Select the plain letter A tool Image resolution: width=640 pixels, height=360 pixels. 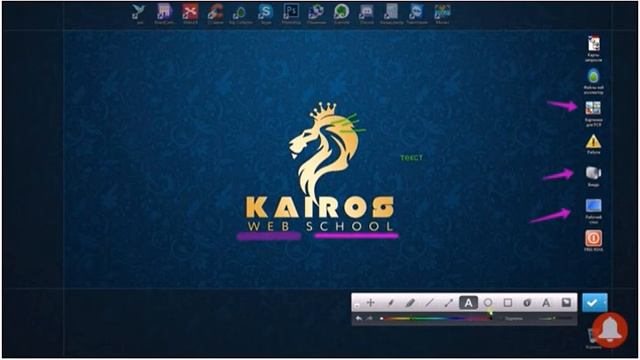pos(546,303)
